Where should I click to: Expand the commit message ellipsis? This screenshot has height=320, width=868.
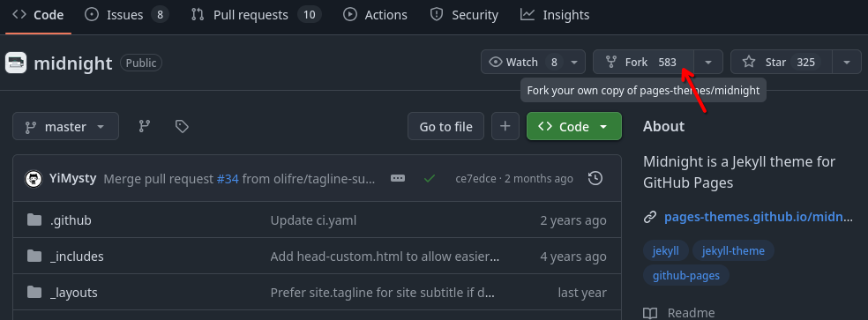[398, 179]
